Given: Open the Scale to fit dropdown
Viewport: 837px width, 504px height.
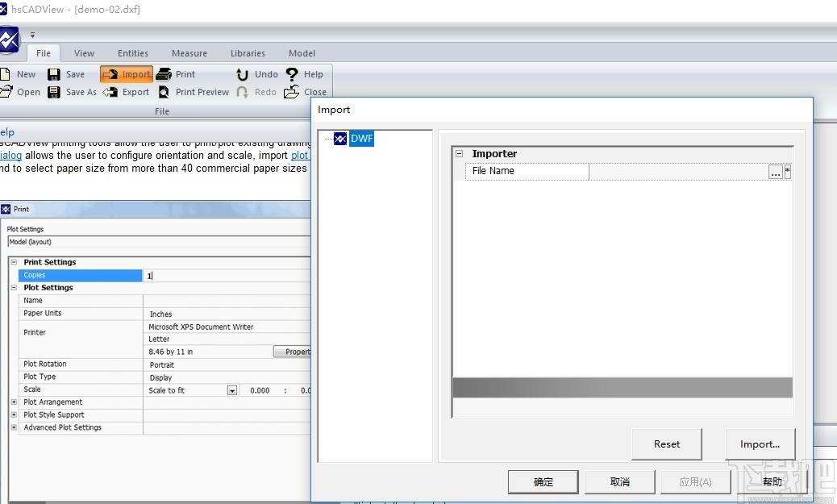Looking at the screenshot, I should pyautogui.click(x=232, y=390).
